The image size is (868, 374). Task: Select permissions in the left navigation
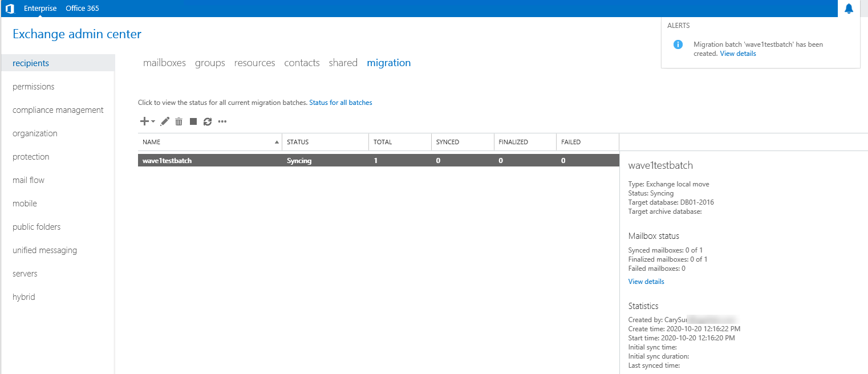[34, 87]
